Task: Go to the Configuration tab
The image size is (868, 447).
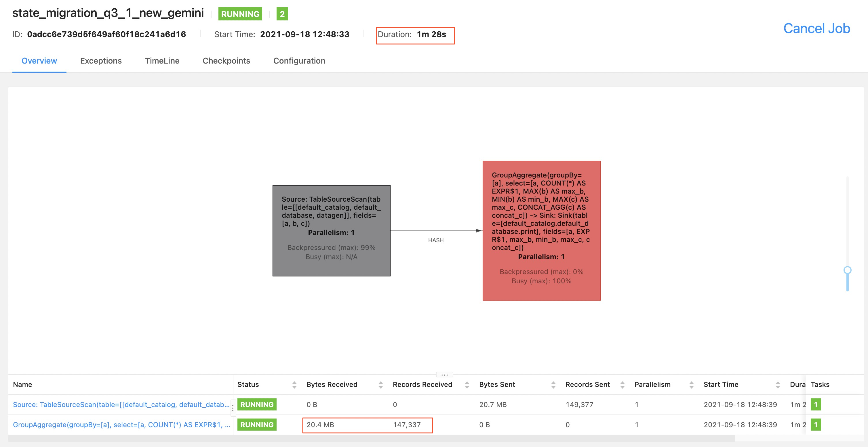Action: click(299, 61)
